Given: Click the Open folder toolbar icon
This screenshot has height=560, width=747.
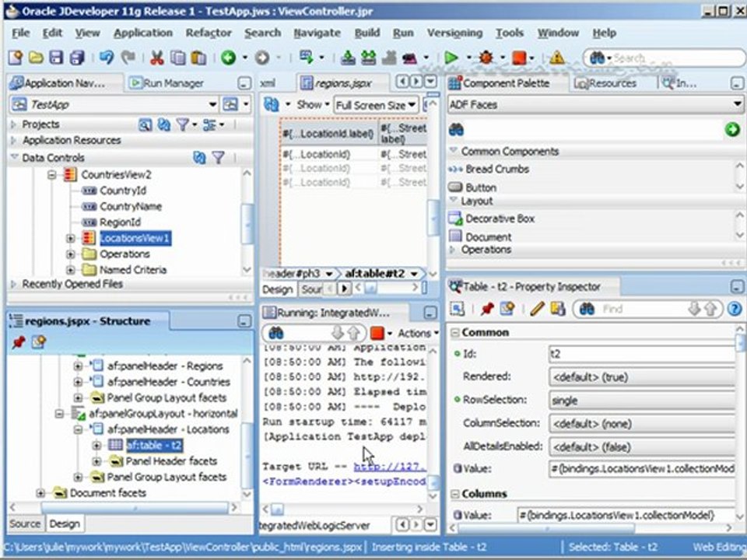Looking at the screenshot, I should pyautogui.click(x=36, y=58).
